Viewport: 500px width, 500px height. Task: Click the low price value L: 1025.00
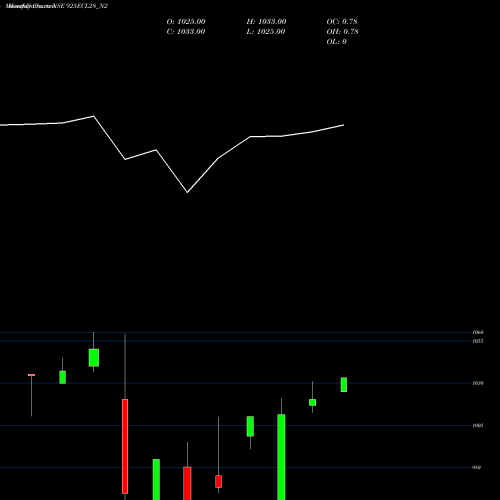point(266,32)
